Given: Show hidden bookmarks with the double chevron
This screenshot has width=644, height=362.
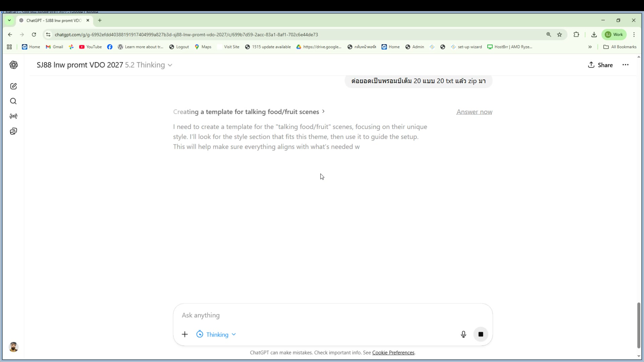Looking at the screenshot, I should pos(590,47).
